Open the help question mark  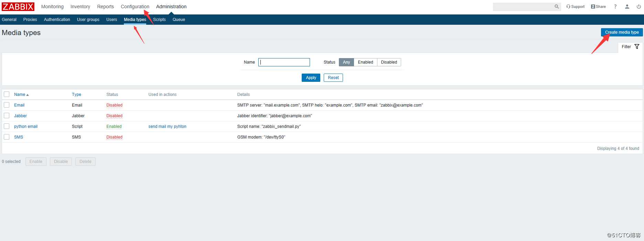615,7
